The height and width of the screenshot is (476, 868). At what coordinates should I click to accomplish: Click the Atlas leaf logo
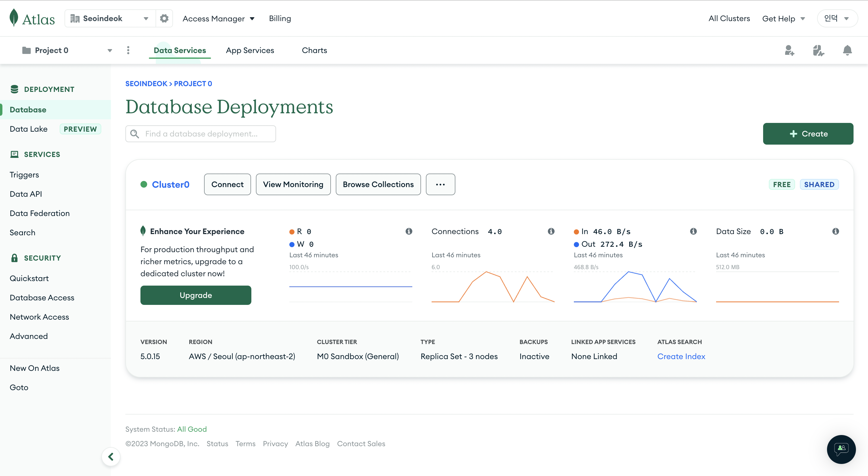[x=14, y=18]
